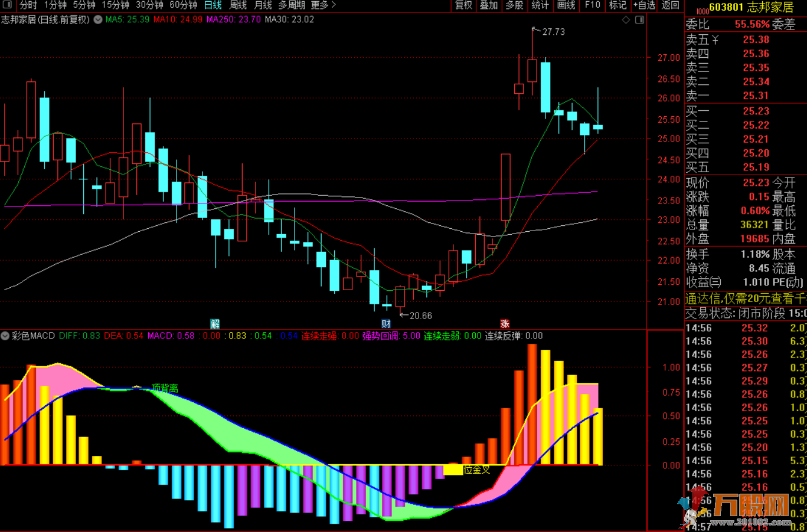The height and width of the screenshot is (532, 807).
Task: Click the 连续走弱 indicator label
Action: [453, 336]
